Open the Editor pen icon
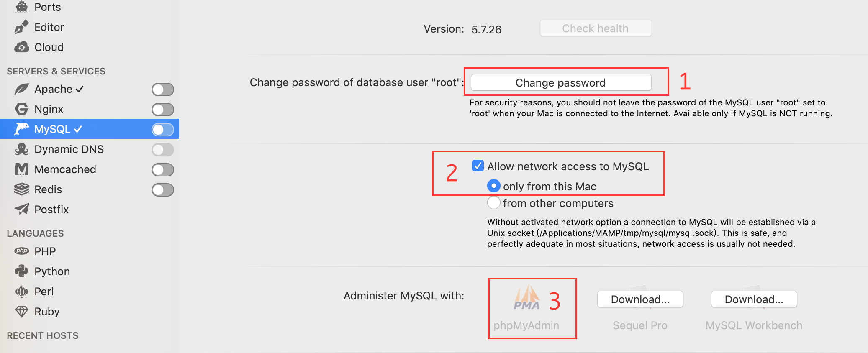 21,27
